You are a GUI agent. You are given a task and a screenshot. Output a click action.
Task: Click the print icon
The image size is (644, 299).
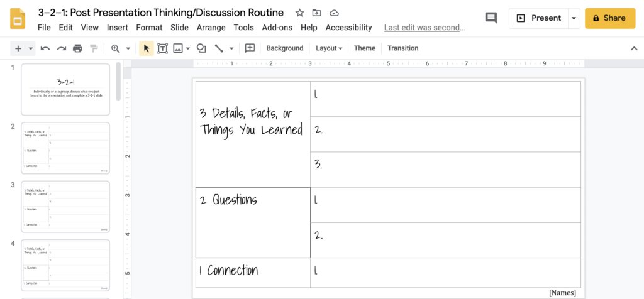77,48
